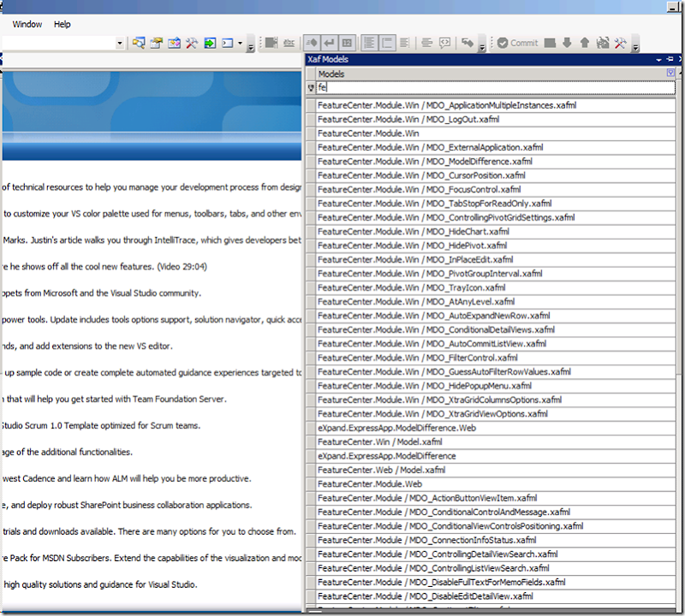Screen dimensions: 685x616
Task: Click the Models column filter icon
Action: pos(670,73)
